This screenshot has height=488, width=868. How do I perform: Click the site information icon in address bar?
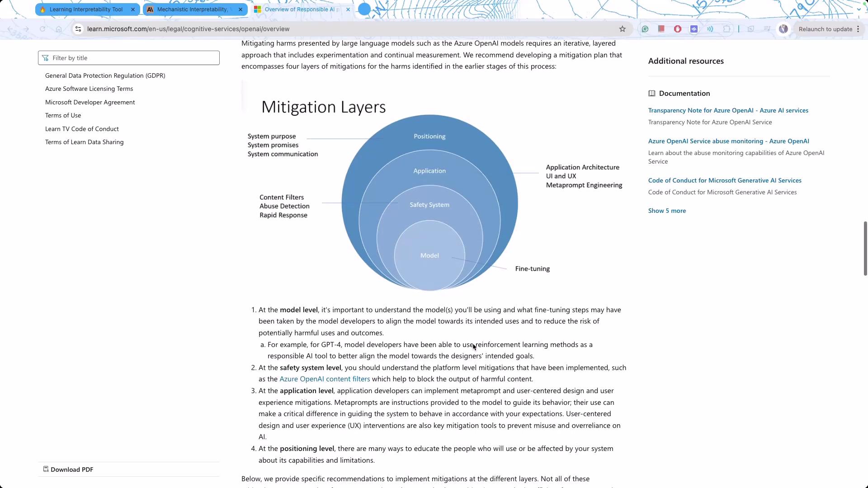point(78,29)
